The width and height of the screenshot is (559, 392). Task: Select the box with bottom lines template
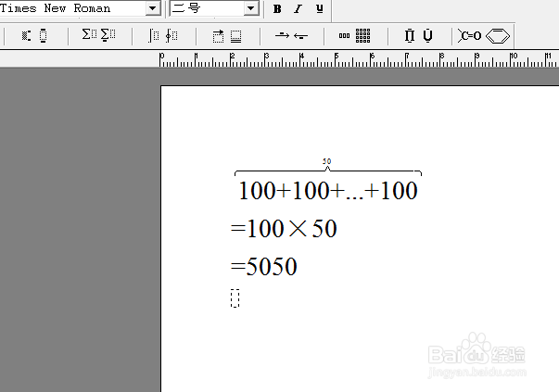pos(235,36)
